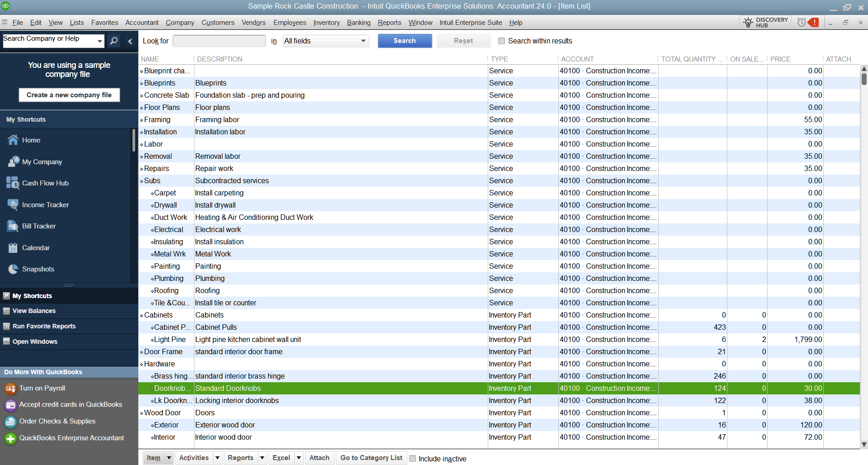Click the QuickBooks logo in title bar
Image resolution: width=868 pixels, height=465 pixels.
click(5, 5)
